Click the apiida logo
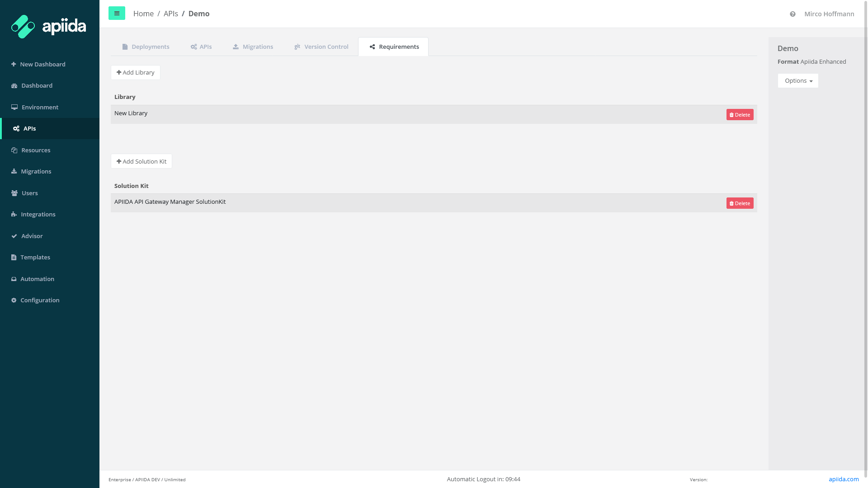This screenshot has width=868, height=488. [x=49, y=27]
